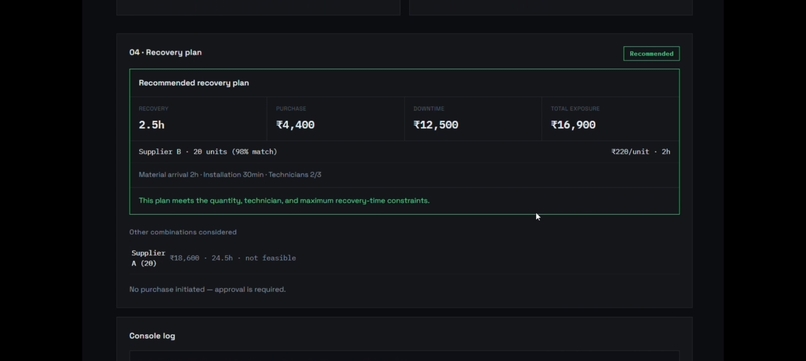Screen dimensions: 806x361
Task: Select the '04 · Recovery plan' heading
Action: (166, 52)
